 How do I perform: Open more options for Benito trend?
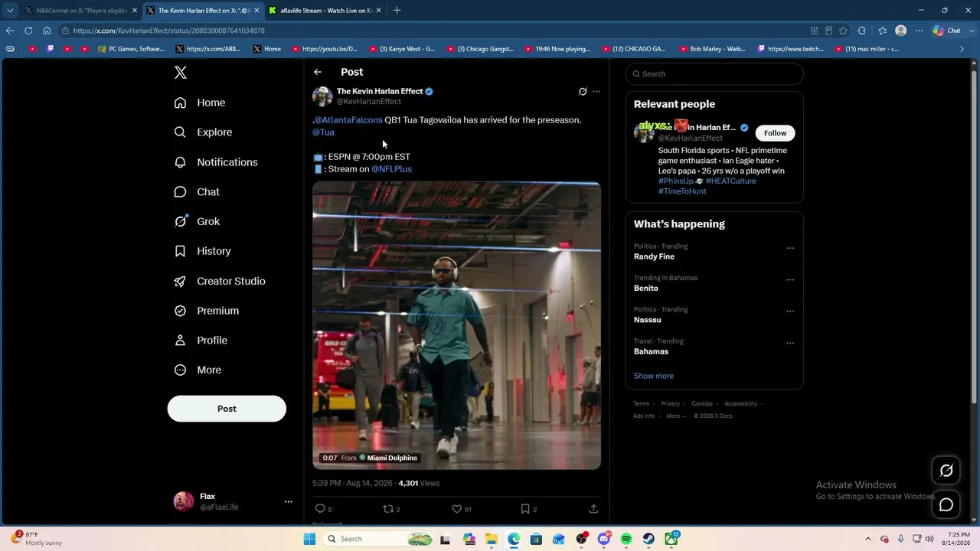coord(790,279)
